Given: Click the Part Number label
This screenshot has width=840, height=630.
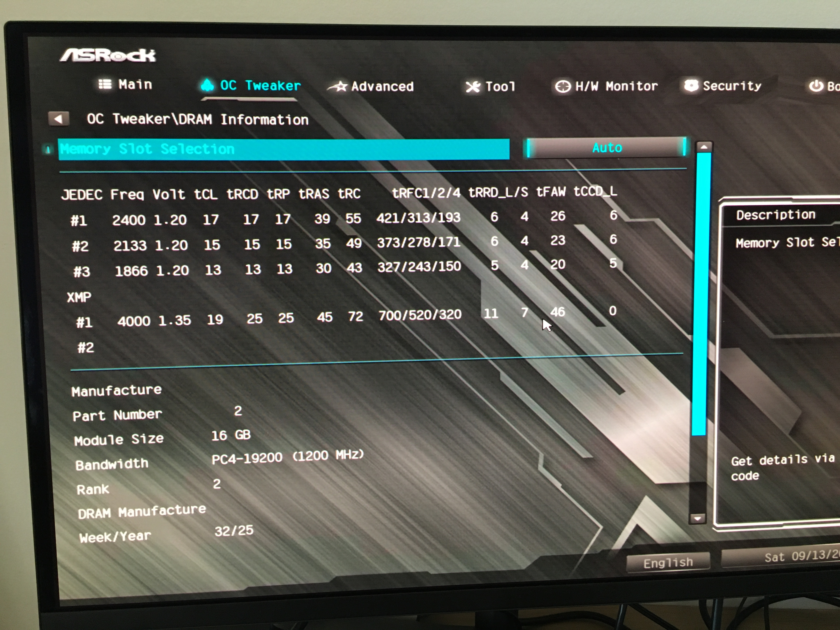Looking at the screenshot, I should pos(117,415).
